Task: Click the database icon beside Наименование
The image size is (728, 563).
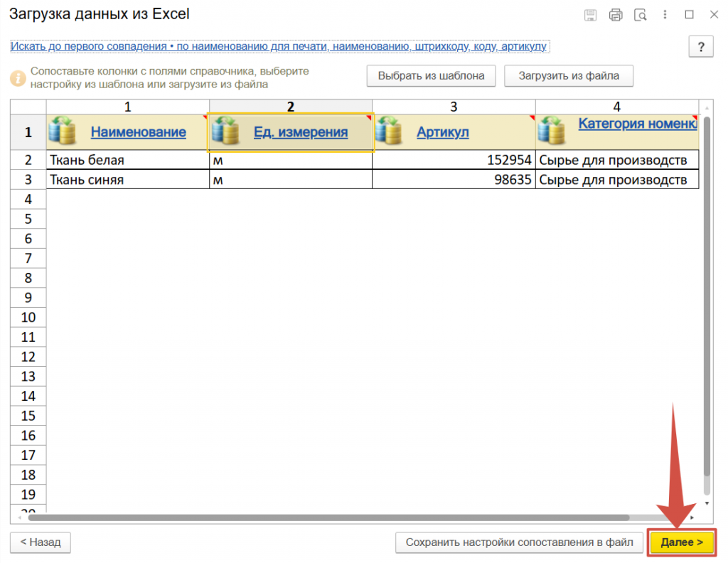Action: [64, 132]
